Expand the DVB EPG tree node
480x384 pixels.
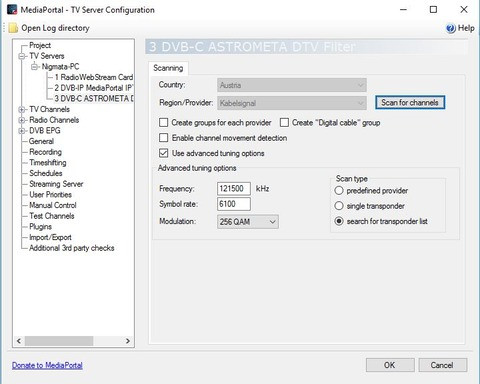click(22, 131)
